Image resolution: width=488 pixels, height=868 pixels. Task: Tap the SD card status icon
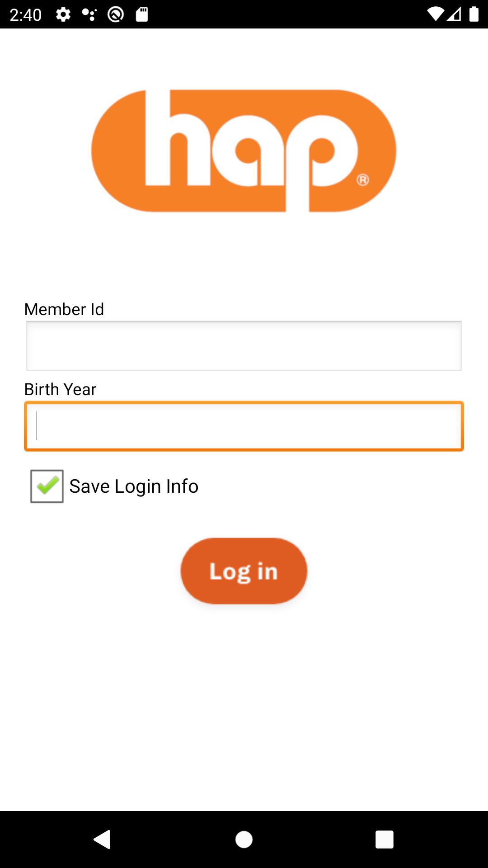pos(142,14)
